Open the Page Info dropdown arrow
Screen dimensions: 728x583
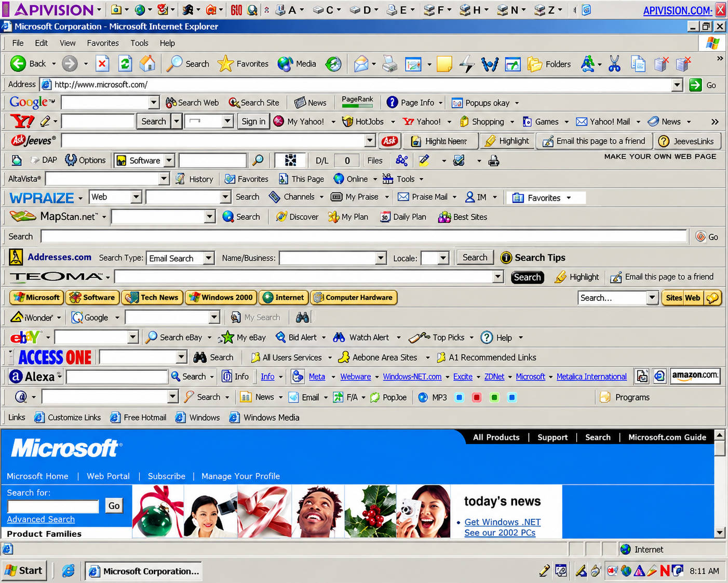click(441, 103)
